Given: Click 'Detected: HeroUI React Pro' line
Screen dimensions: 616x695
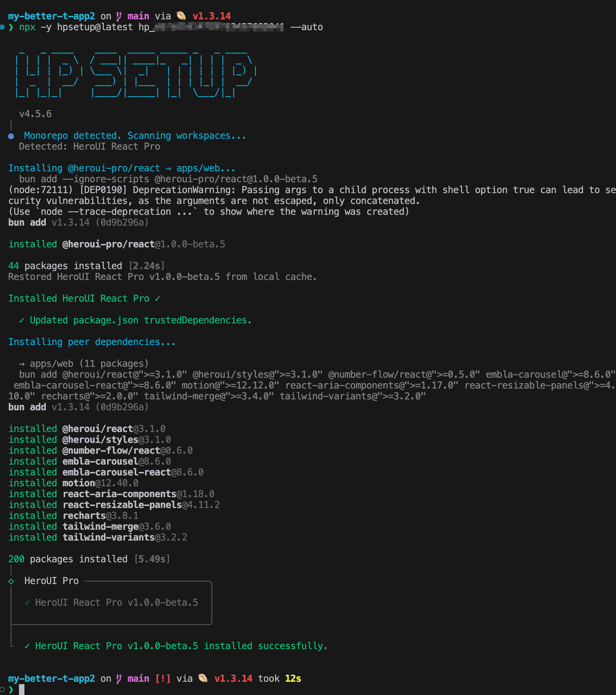Looking at the screenshot, I should click(x=90, y=147).
